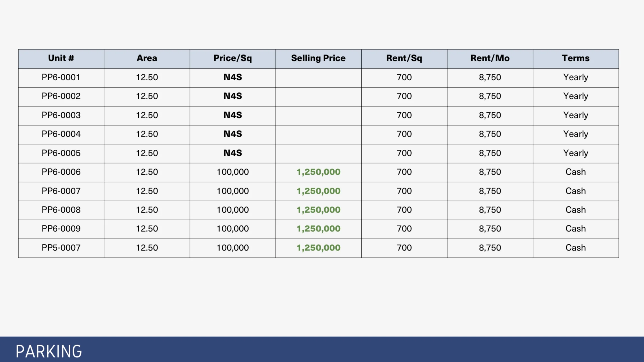Click the Rent/Mo column header
644x362 pixels.
(490, 58)
